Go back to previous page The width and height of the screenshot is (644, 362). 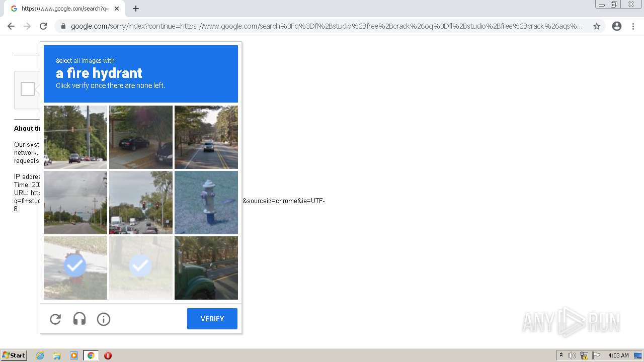tap(11, 26)
